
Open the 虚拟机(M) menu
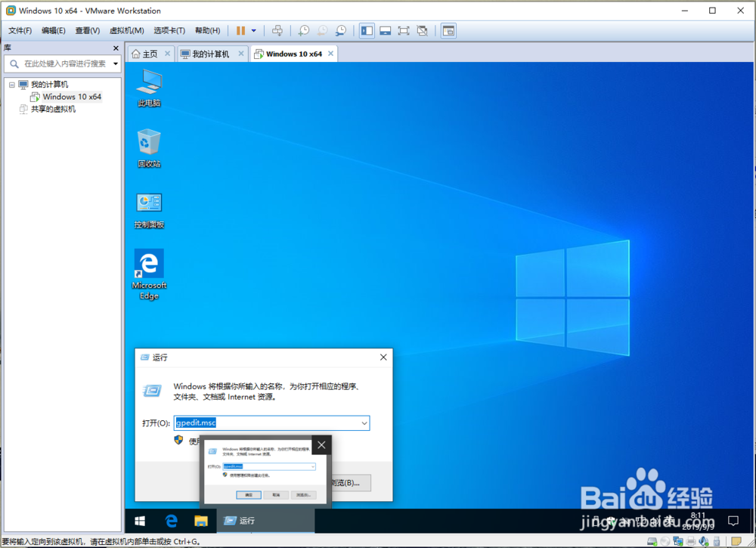coord(126,31)
